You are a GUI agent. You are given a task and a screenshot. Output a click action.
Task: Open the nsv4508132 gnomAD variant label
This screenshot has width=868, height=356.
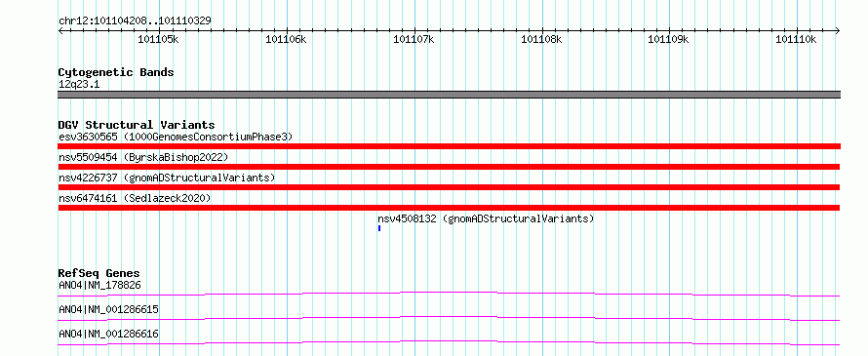point(486,218)
